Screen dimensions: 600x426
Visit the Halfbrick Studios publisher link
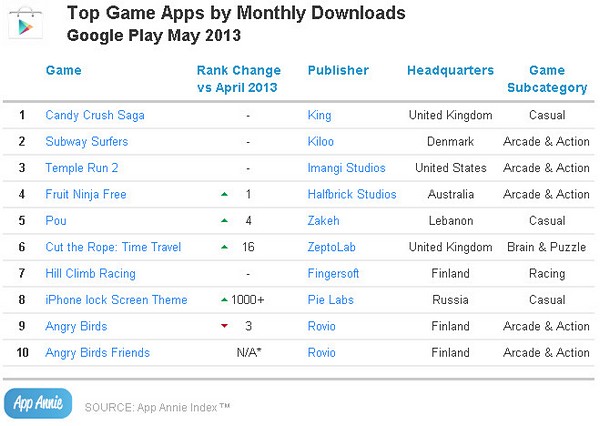click(x=352, y=194)
